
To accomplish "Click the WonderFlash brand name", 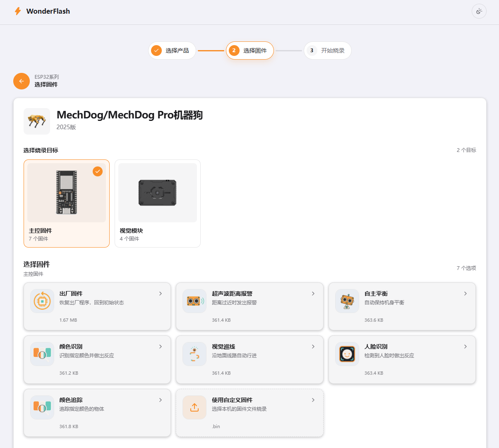I will click(x=48, y=11).
